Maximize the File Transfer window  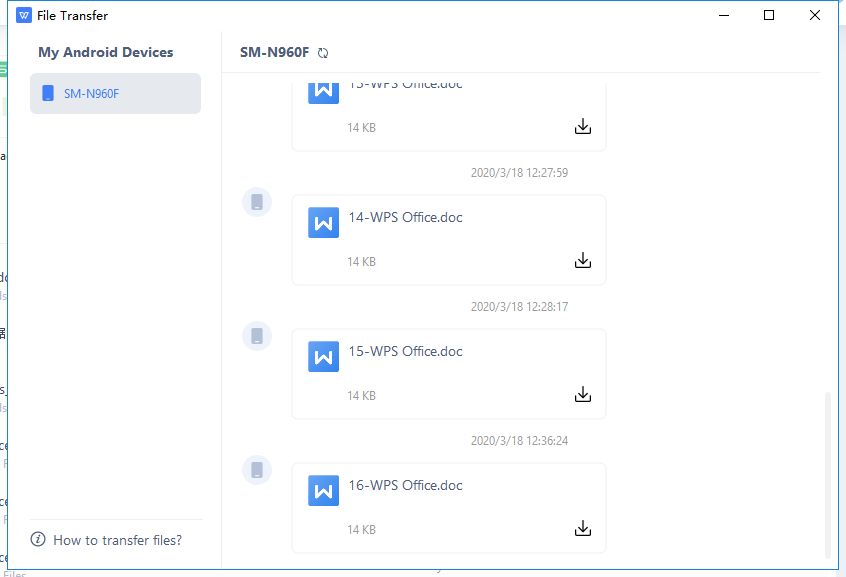point(769,15)
